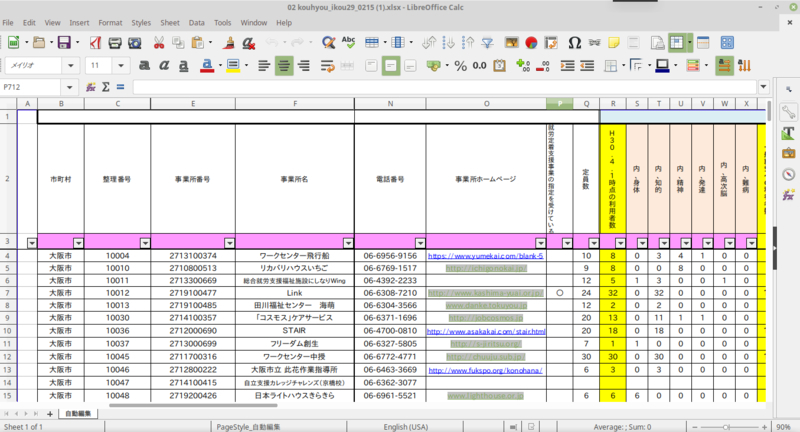This screenshot has height=432, width=800.
Task: Open Find & Replace icon
Action: point(329,43)
